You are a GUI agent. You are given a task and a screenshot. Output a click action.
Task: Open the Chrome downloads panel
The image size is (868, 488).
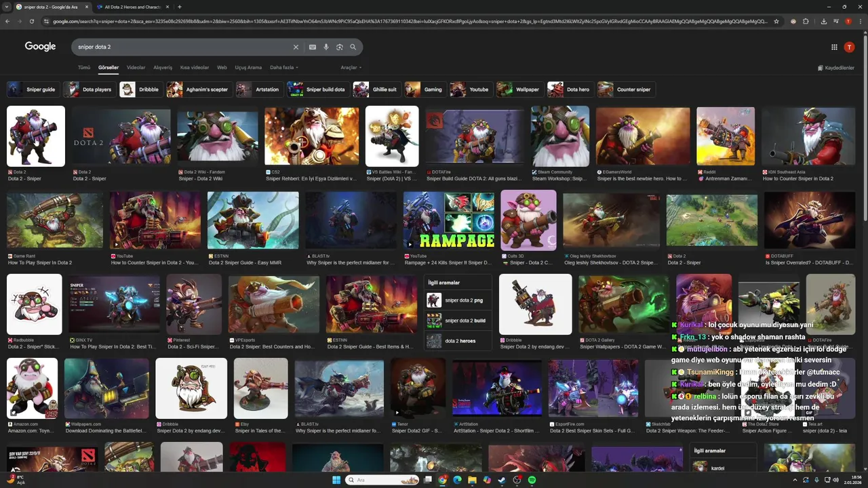coord(823,21)
